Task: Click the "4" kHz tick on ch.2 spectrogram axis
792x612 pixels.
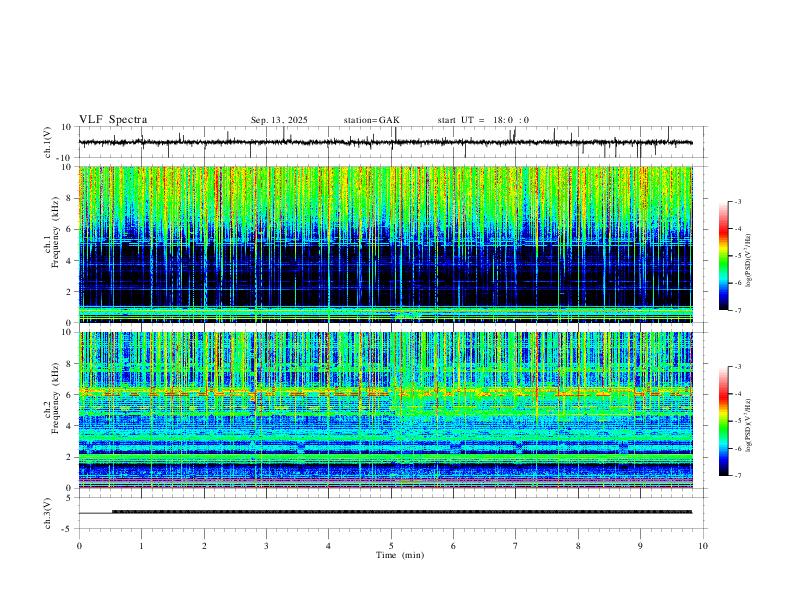Action: point(70,426)
